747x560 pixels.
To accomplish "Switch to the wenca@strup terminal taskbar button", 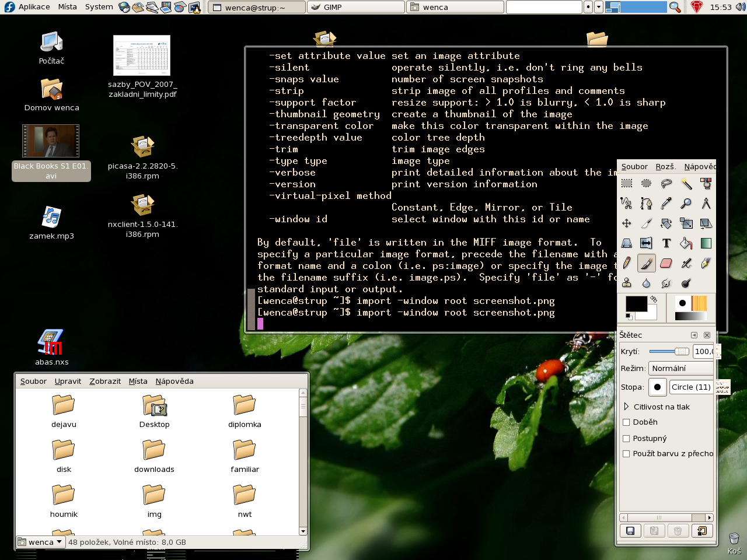I will tap(256, 8).
